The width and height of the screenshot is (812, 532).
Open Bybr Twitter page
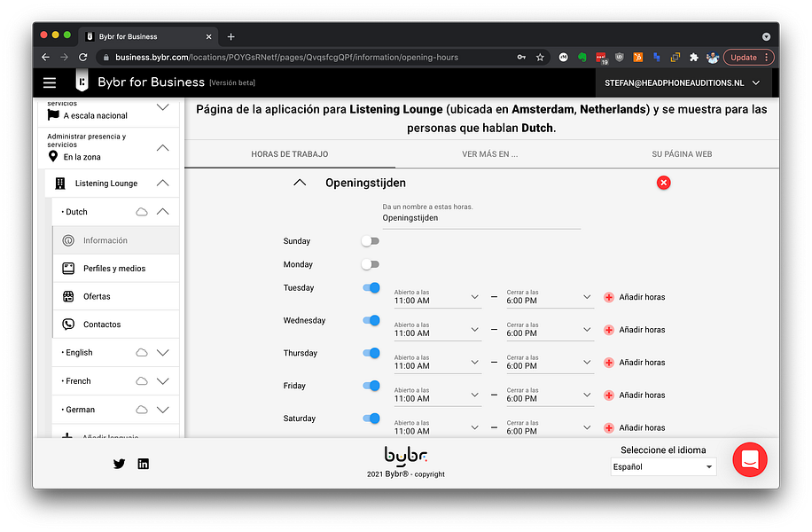pos(119,464)
